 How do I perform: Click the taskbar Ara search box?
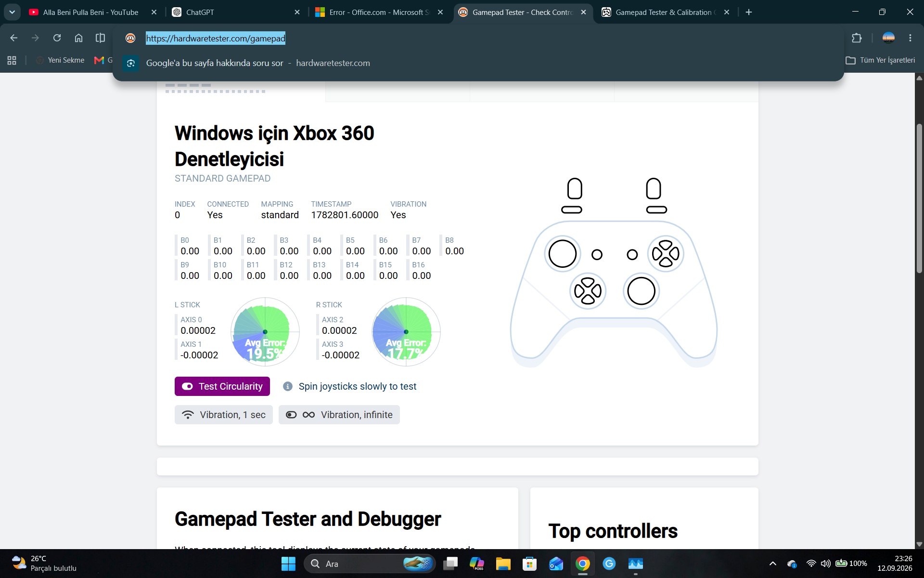[x=370, y=564]
